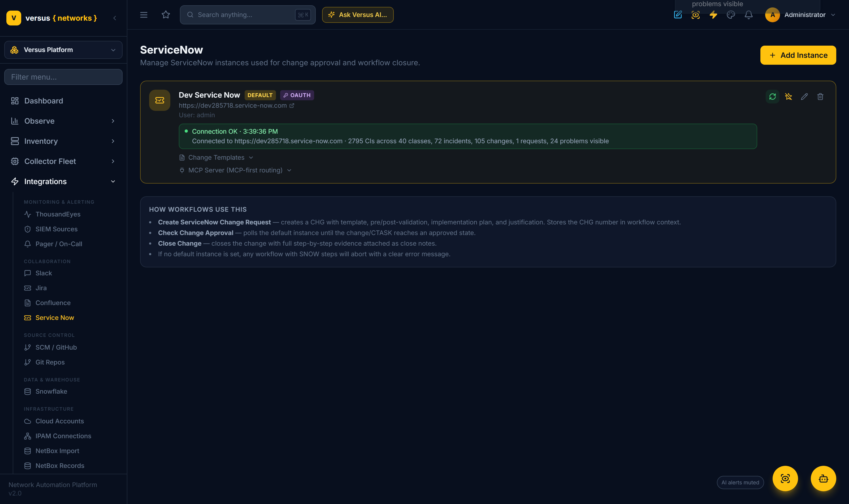Open the notes edit icon in header
The image size is (849, 504).
[678, 15]
